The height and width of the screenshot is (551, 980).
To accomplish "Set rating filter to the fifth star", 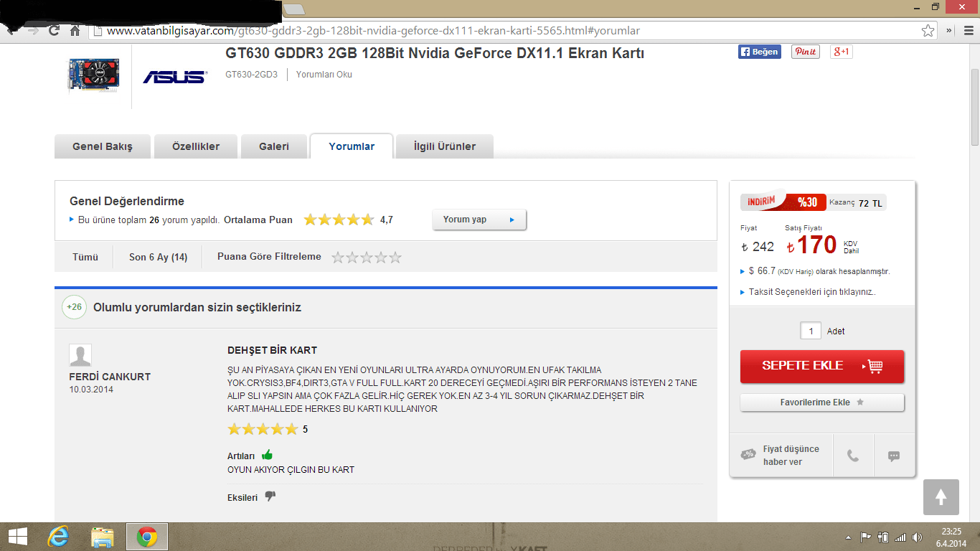I will pyautogui.click(x=395, y=257).
